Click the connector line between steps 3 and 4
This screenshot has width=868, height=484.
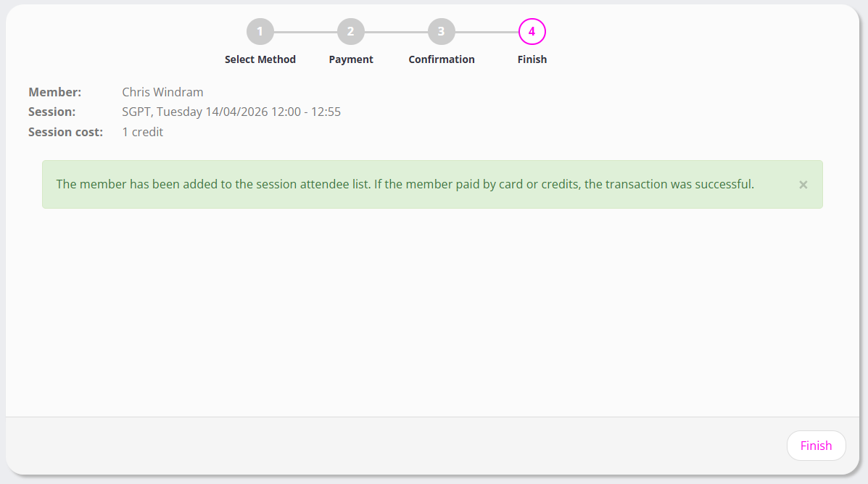(x=487, y=32)
